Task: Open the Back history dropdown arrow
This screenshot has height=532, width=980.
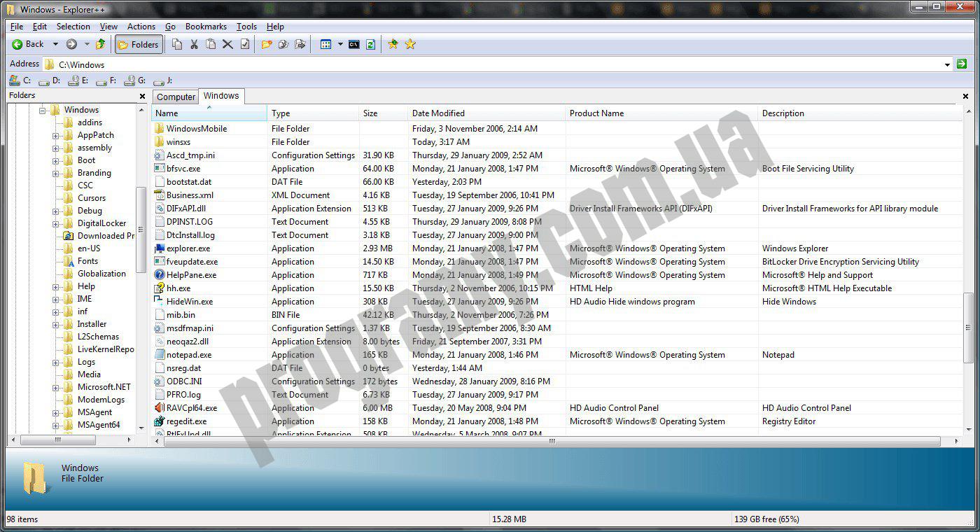Action: point(55,44)
